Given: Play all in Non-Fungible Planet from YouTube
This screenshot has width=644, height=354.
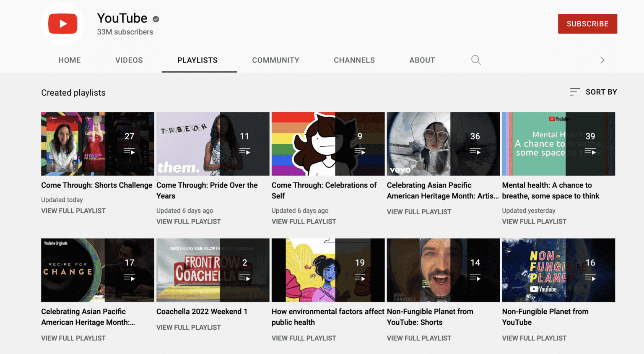Looking at the screenshot, I should [591, 278].
